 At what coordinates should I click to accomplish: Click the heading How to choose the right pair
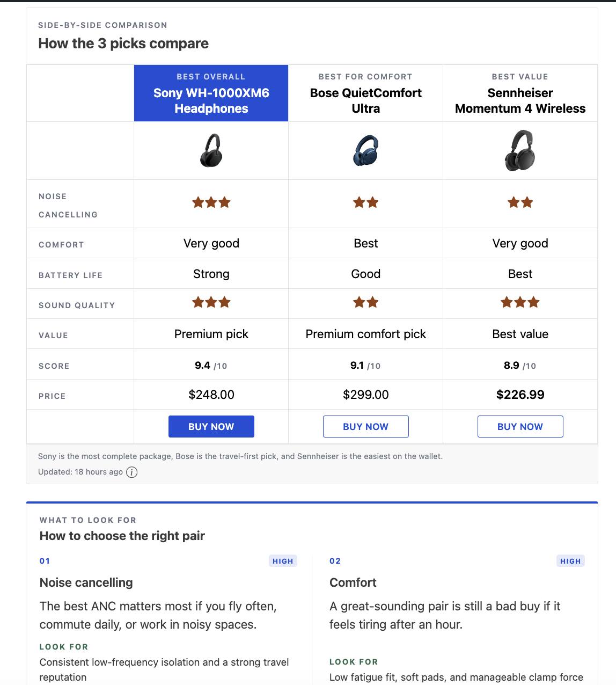pos(122,536)
